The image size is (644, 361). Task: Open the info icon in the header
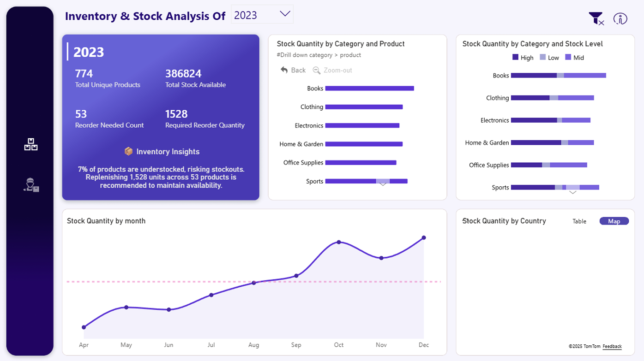620,19
